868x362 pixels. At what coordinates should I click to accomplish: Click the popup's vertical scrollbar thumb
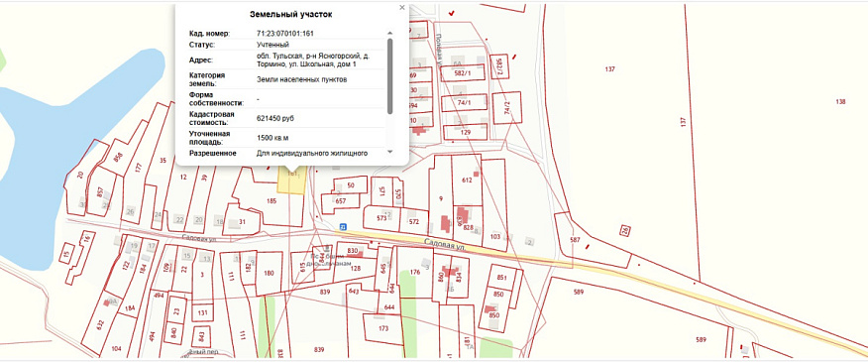click(x=389, y=76)
